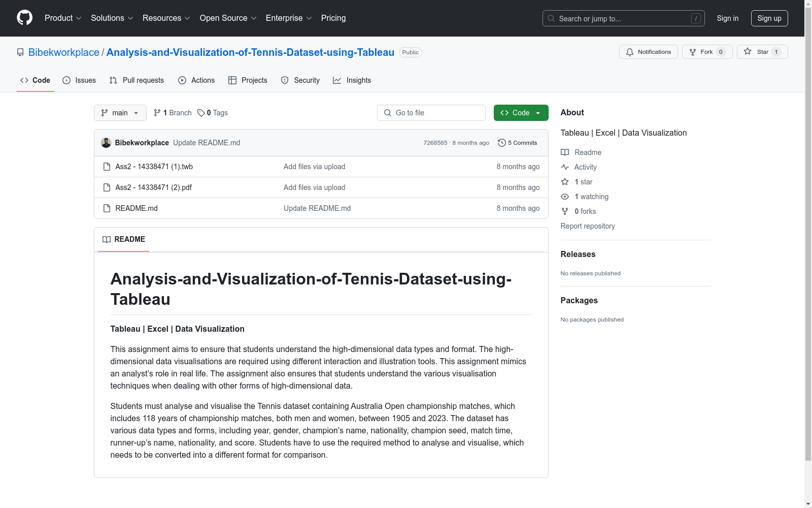Click the Star count badge

click(776, 52)
